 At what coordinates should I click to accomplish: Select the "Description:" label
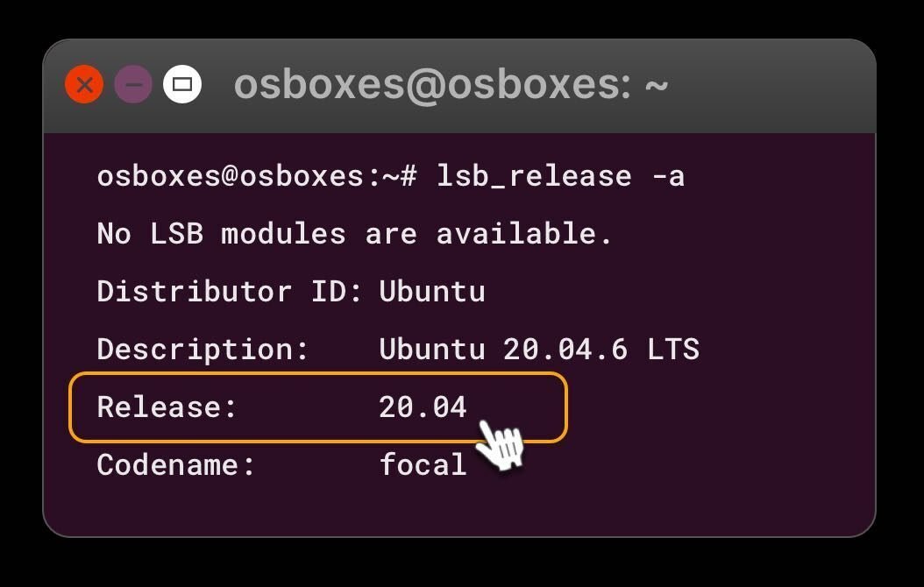click(x=203, y=350)
